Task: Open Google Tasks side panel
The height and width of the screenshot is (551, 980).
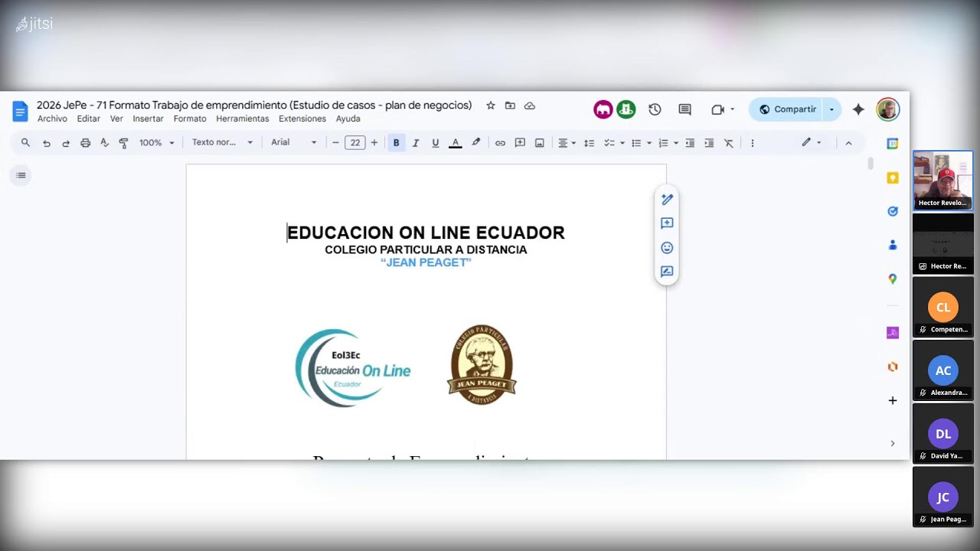Action: click(893, 211)
